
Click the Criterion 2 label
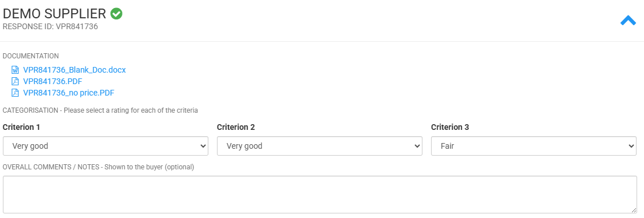point(236,127)
